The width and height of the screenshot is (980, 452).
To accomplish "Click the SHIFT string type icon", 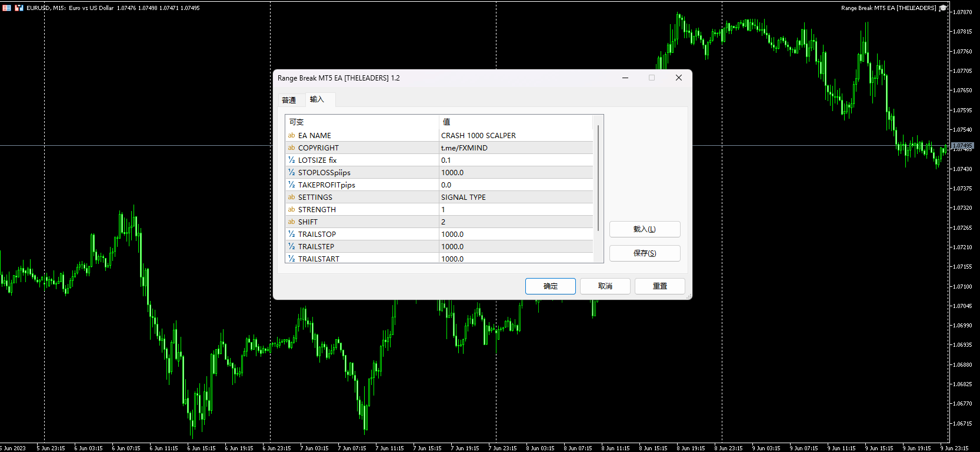I will pyautogui.click(x=291, y=222).
